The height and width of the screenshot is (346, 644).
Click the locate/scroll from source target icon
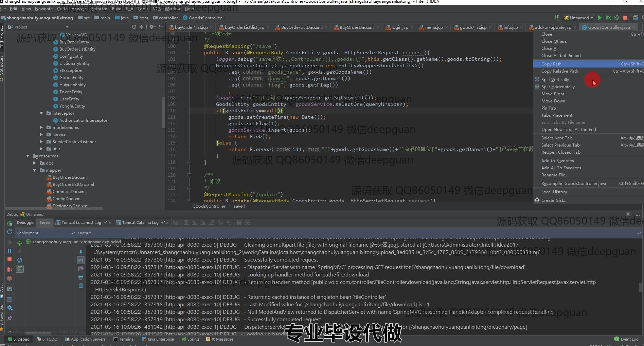134,27
